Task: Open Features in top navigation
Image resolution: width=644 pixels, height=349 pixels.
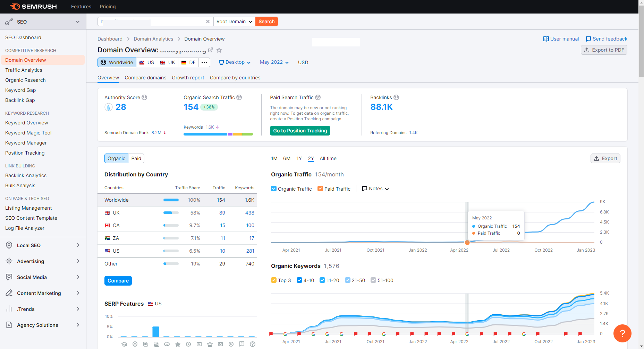Action: pos(81,7)
